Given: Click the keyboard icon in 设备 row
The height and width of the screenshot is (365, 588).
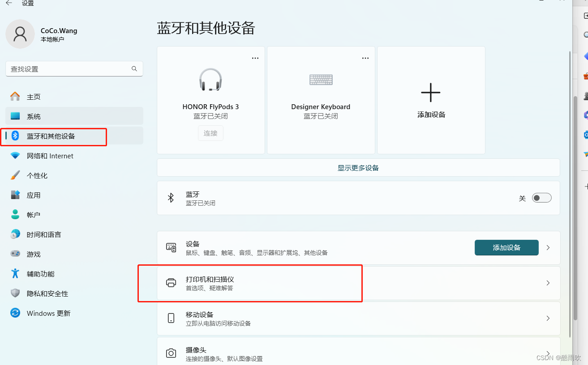Looking at the screenshot, I should pos(171,247).
